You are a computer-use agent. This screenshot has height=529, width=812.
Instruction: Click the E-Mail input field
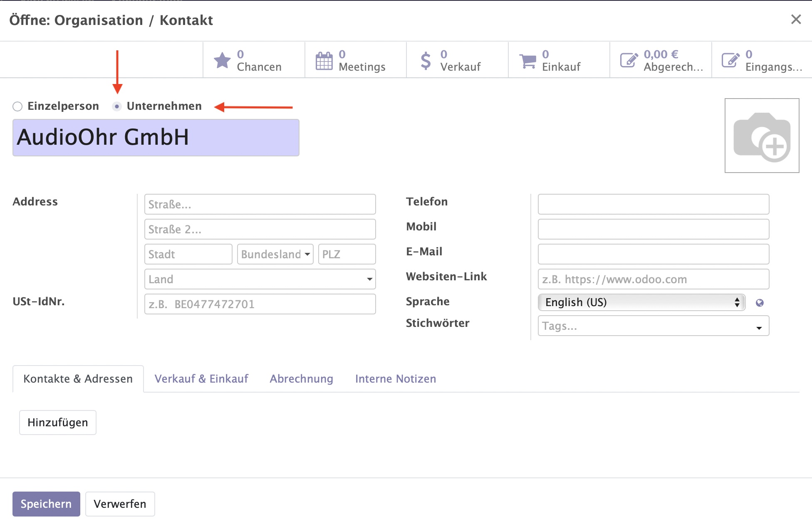[654, 254]
